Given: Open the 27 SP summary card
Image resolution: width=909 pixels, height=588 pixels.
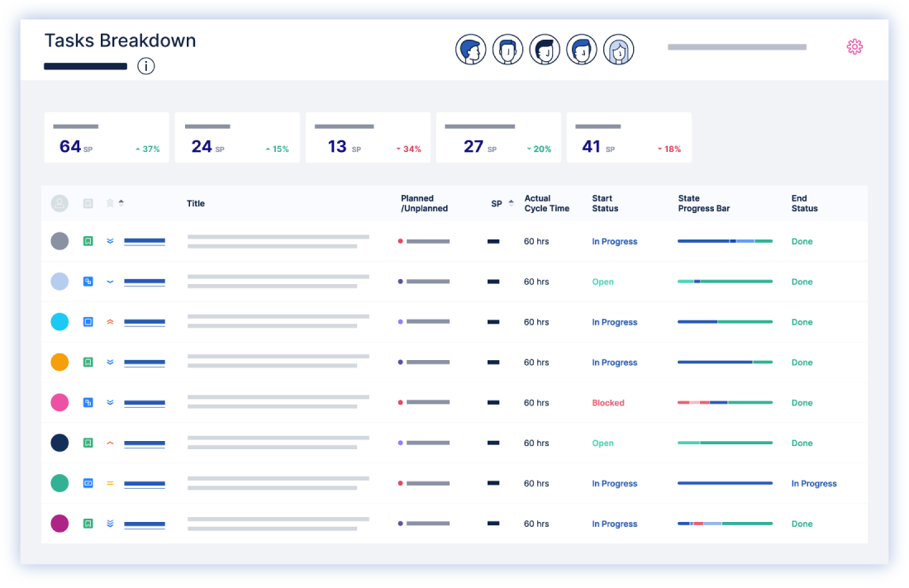Looking at the screenshot, I should click(498, 137).
